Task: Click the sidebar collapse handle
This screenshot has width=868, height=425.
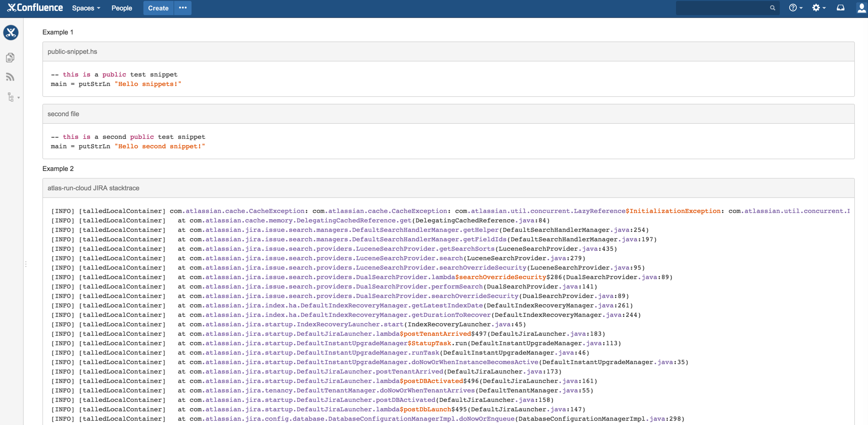Action: 25,264
